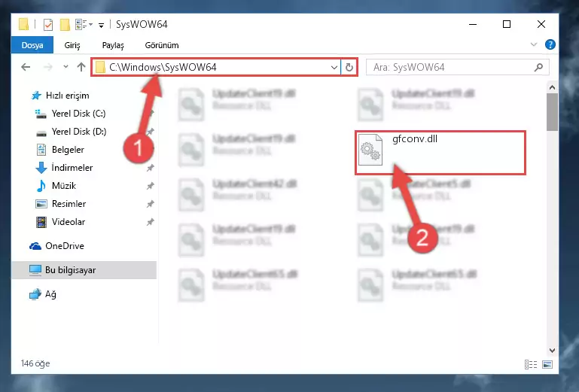Screen dimensions: 579x392
Task: Open recent locations dropdown arrow
Action: click(66, 67)
